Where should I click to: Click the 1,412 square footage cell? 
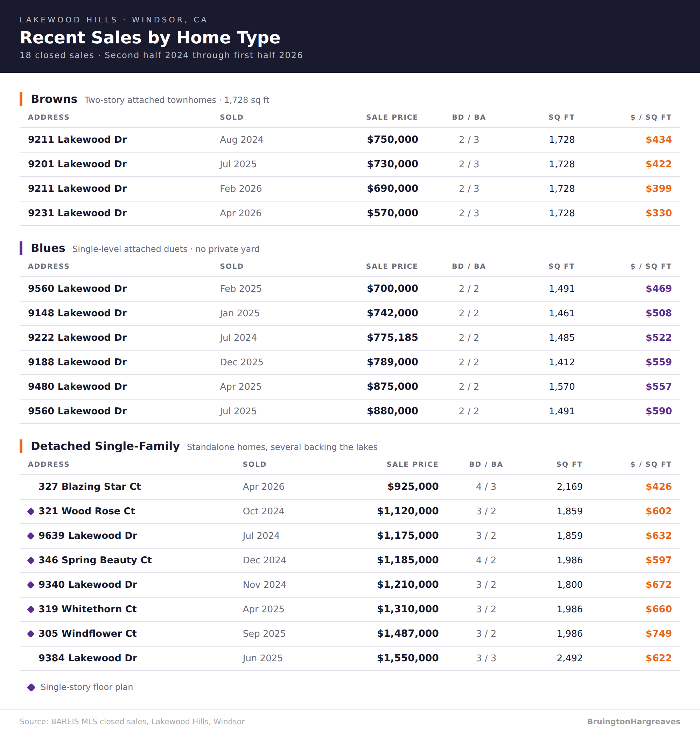pyautogui.click(x=561, y=362)
